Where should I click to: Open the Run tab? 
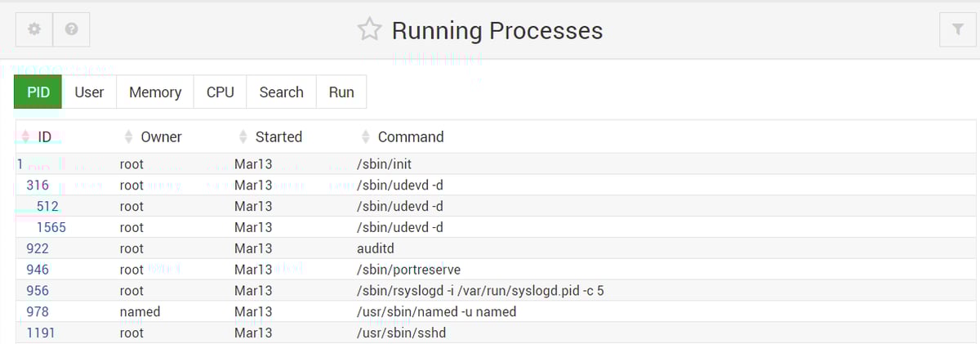(x=341, y=92)
